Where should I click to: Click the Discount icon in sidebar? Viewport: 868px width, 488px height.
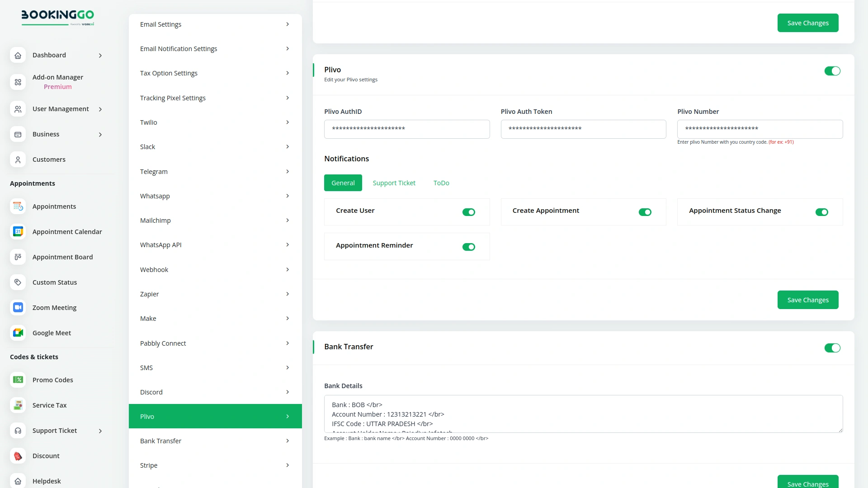(x=18, y=455)
